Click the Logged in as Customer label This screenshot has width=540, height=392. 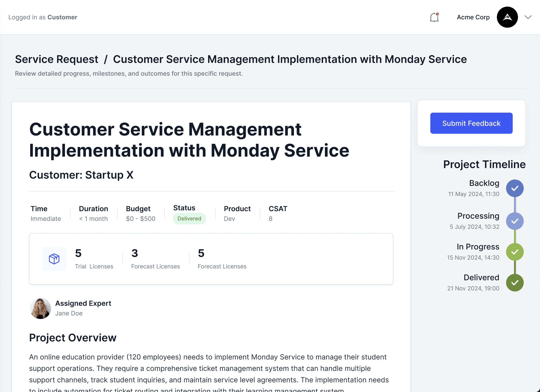pos(43,17)
